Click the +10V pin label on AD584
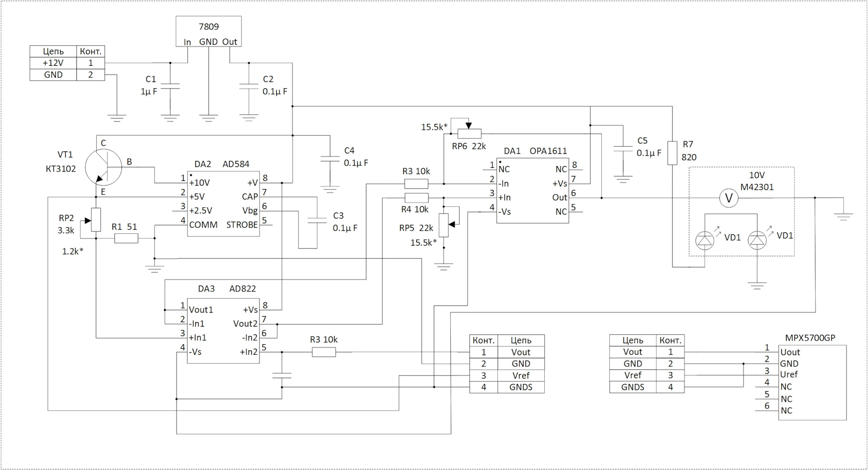The height and width of the screenshot is (470, 868). pyautogui.click(x=200, y=183)
